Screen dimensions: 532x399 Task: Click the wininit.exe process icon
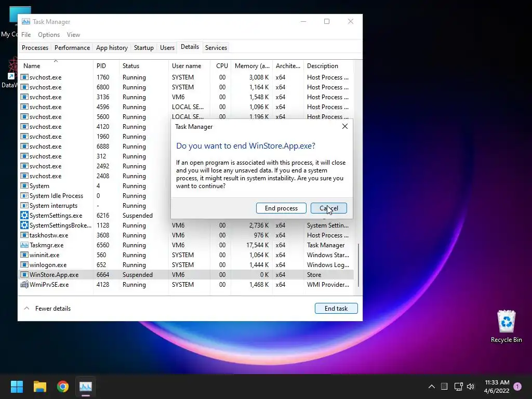coord(24,255)
